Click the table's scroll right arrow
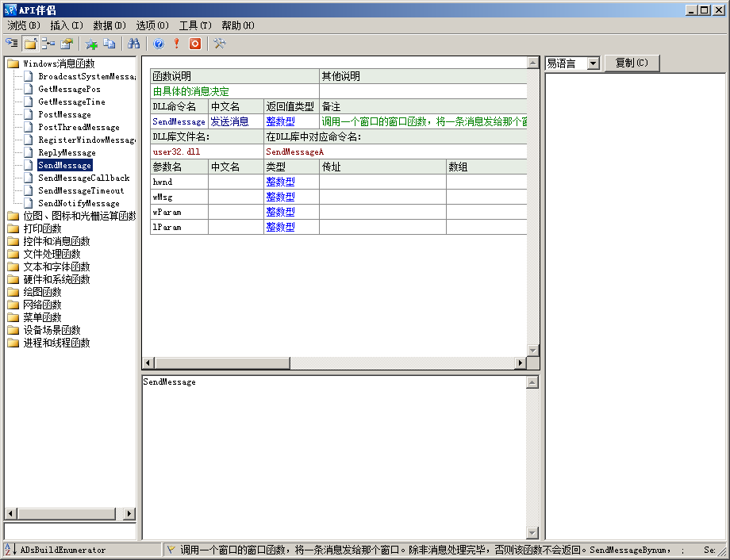Image resolution: width=730 pixels, height=560 pixels. pos(521,363)
